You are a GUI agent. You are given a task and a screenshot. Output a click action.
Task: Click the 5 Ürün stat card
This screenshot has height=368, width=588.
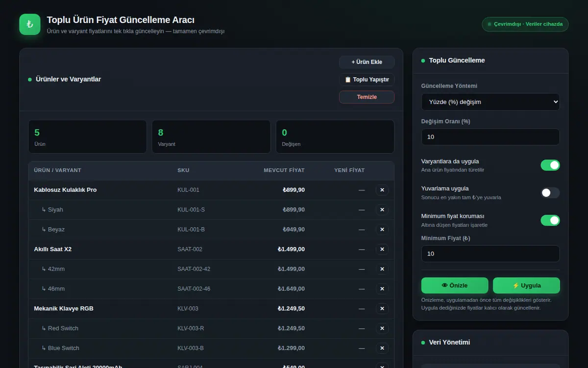coord(88,137)
